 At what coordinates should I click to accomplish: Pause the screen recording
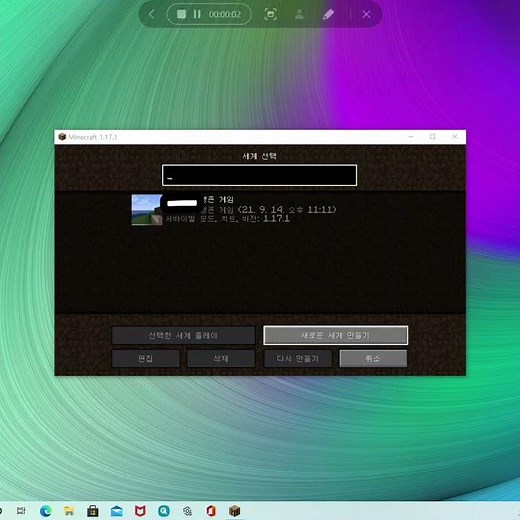(197, 14)
